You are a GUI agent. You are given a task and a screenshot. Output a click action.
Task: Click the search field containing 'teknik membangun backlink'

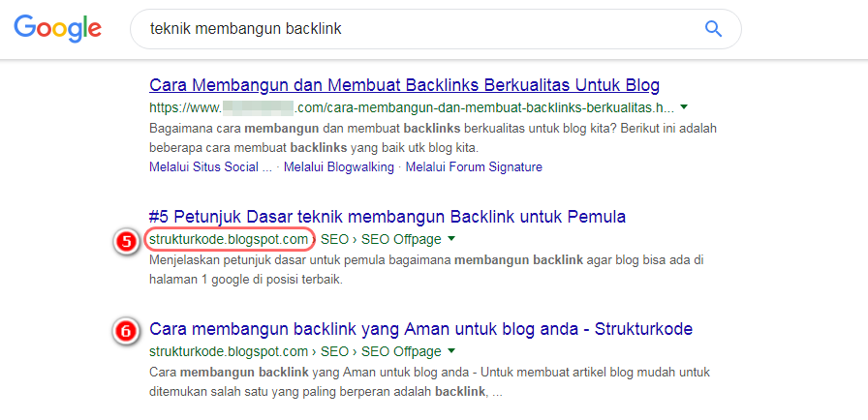coord(435,29)
